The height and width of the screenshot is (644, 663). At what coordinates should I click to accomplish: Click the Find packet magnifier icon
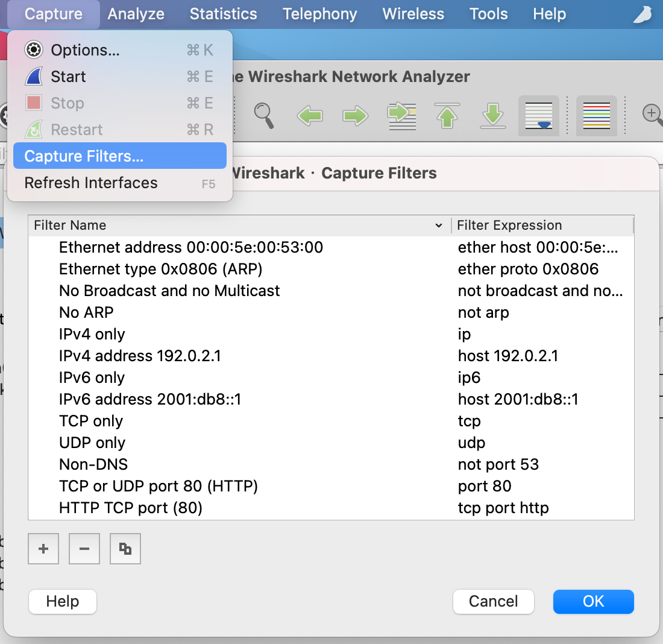[x=264, y=116]
